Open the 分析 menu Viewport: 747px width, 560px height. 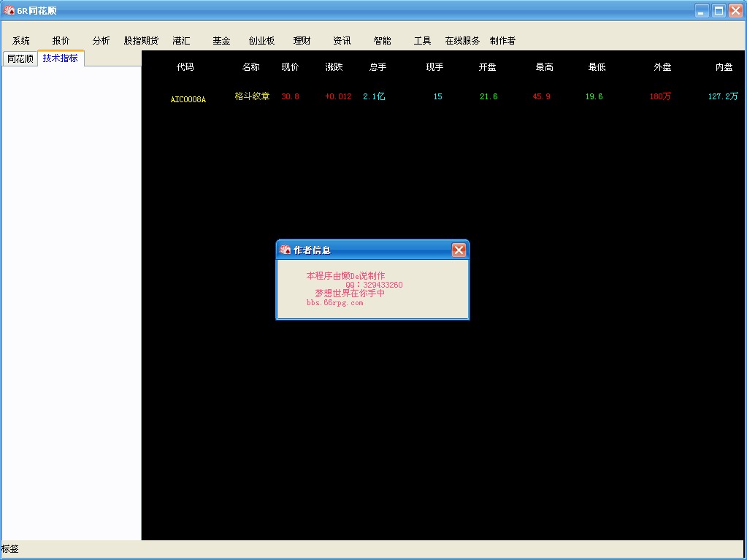101,41
